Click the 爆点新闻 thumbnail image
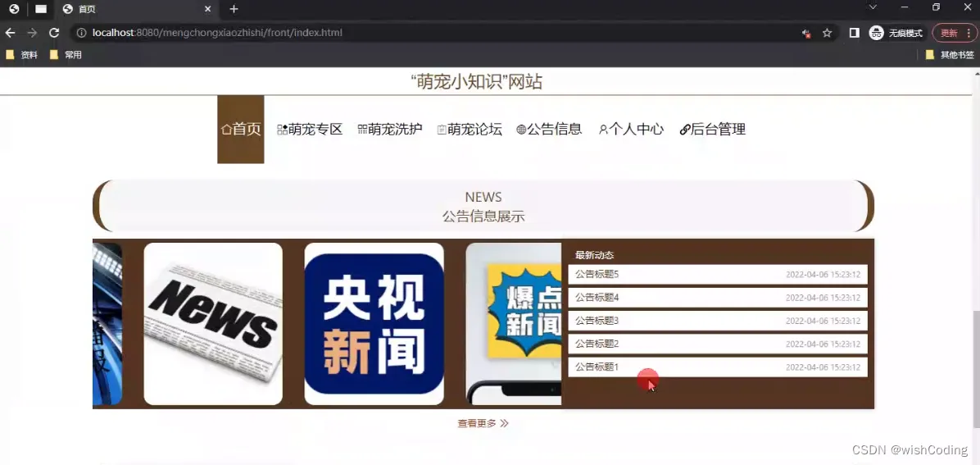Screen dimensions: 980x465 tap(514, 324)
